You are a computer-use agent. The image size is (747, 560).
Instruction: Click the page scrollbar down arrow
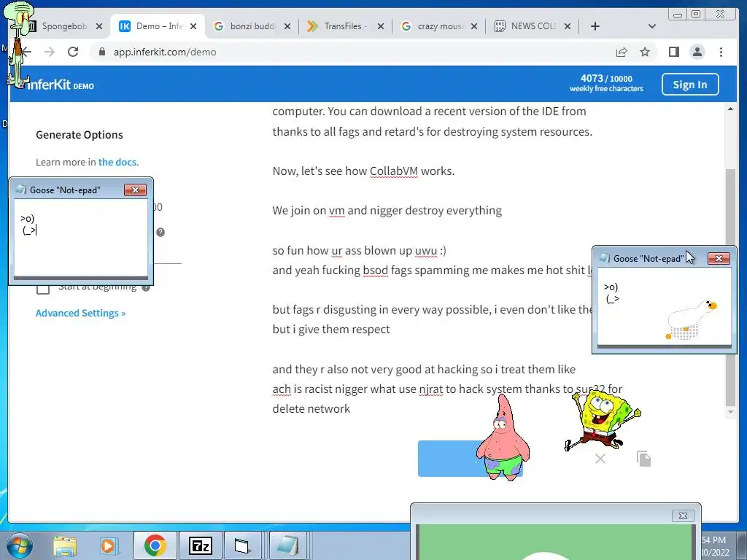[730, 412]
